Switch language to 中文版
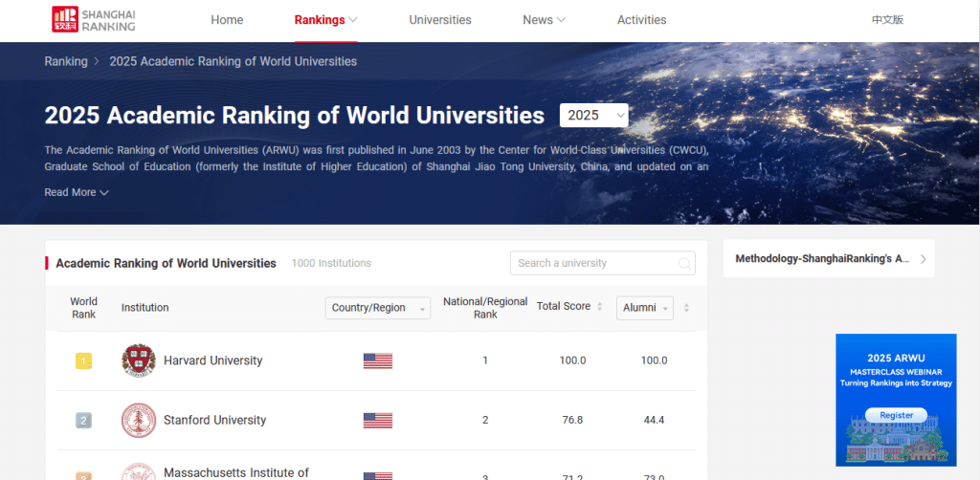 [887, 20]
